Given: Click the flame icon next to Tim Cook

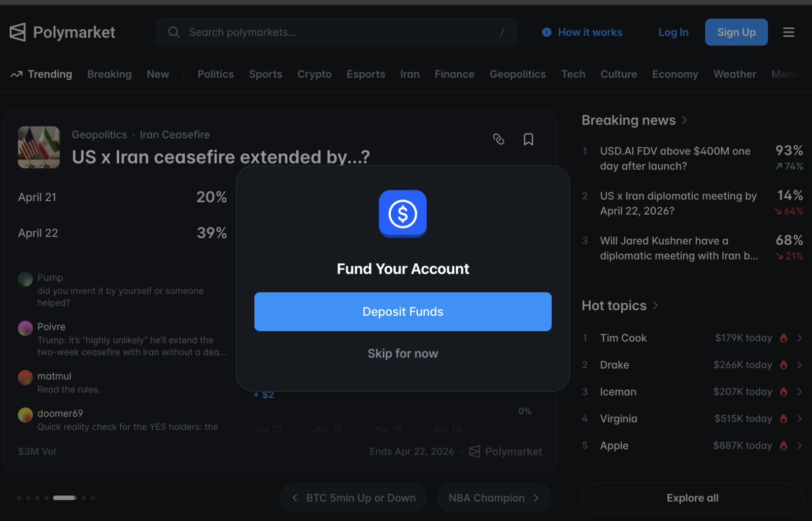Looking at the screenshot, I should tap(784, 338).
